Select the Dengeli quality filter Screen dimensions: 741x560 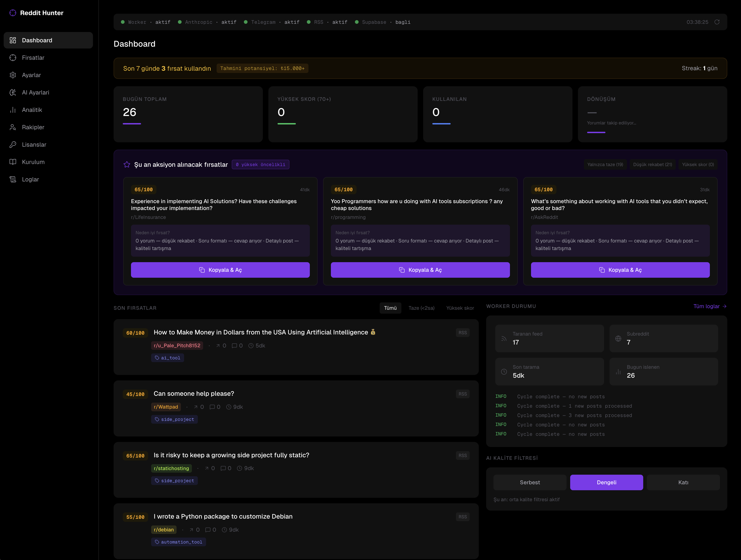(606, 482)
